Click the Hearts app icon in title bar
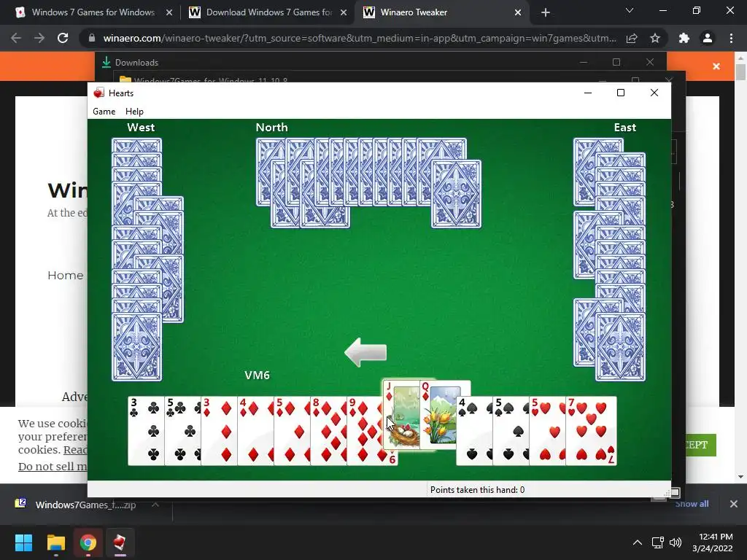Viewport: 747px width, 560px height. pos(98,93)
